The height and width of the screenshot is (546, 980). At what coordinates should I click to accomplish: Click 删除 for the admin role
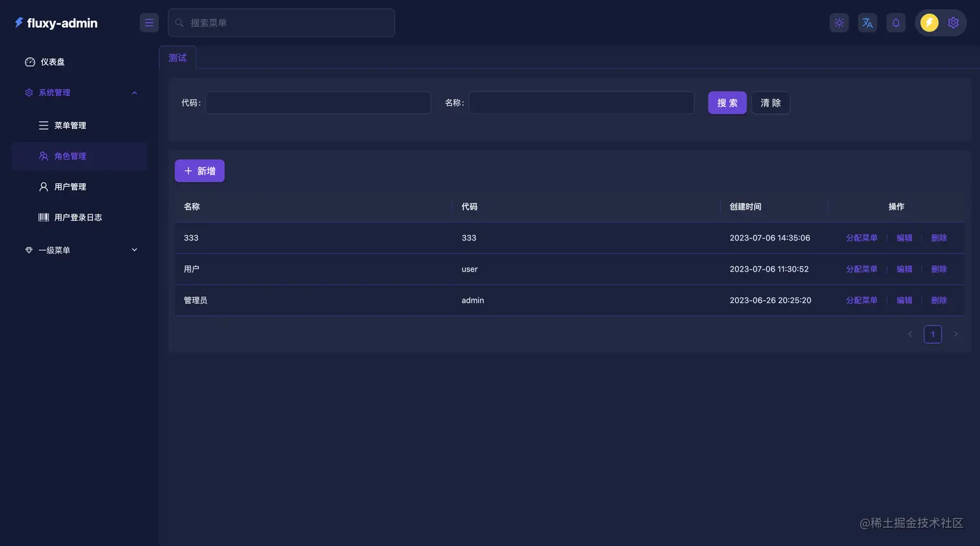click(939, 300)
